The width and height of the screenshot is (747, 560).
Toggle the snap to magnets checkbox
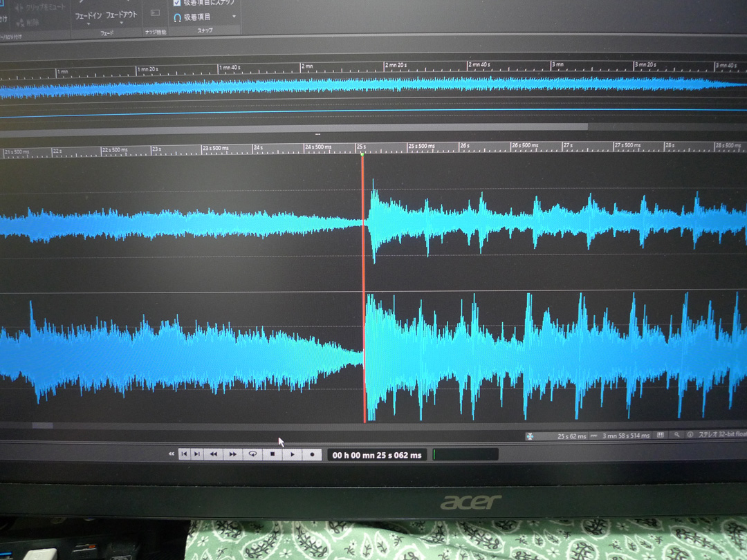point(177,3)
